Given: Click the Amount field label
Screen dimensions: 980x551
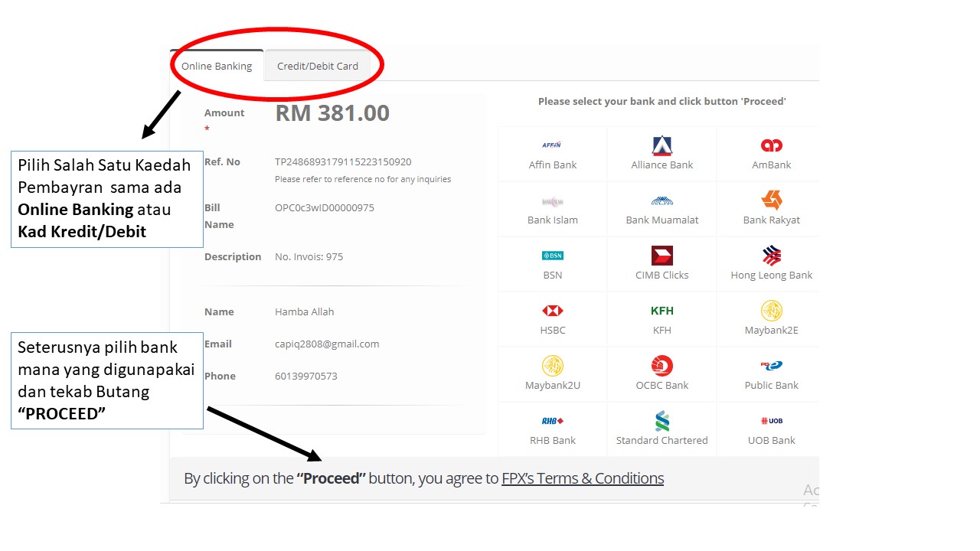Looking at the screenshot, I should 224,112.
